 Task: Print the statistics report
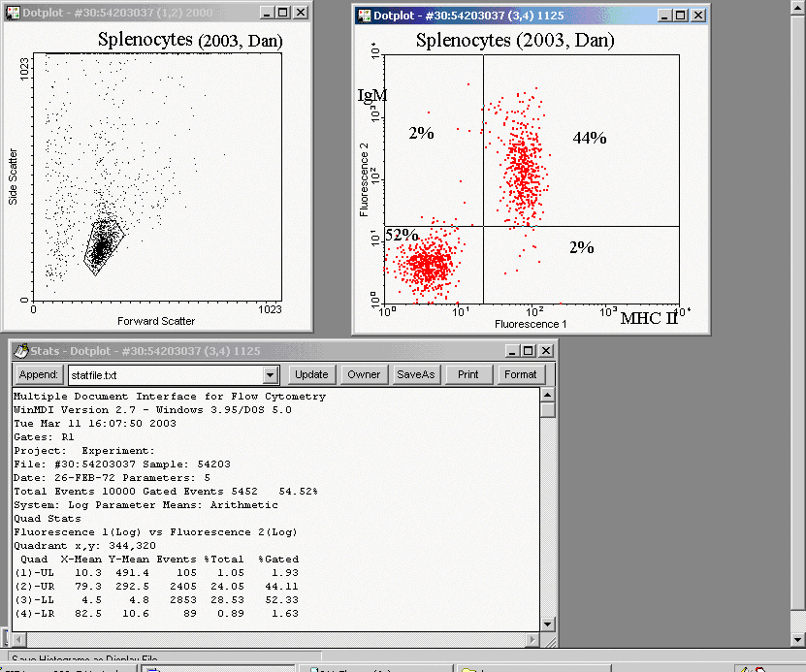pos(467,374)
